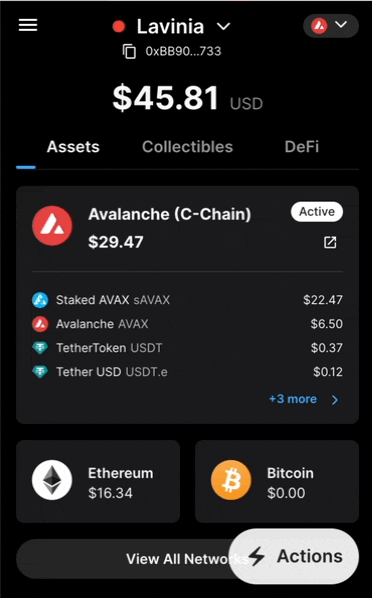Screen dimensions: 372x598
Task: Select the TetherToken USDT icon
Action: point(40,348)
